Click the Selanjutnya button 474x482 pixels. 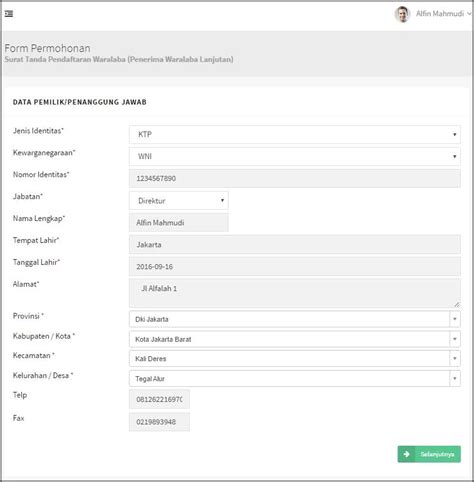coord(429,454)
